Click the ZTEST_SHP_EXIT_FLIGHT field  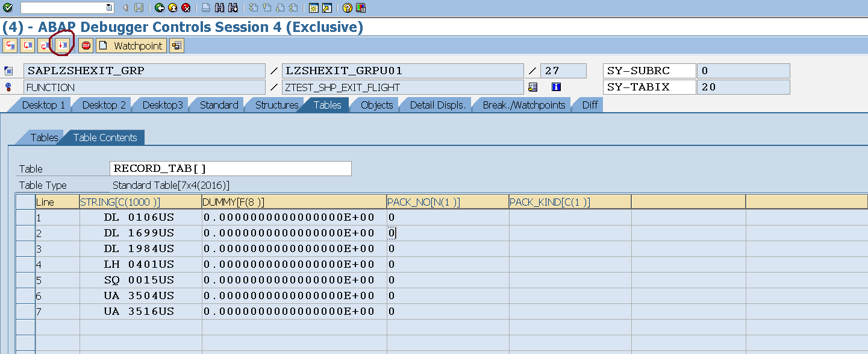pyautogui.click(x=403, y=87)
